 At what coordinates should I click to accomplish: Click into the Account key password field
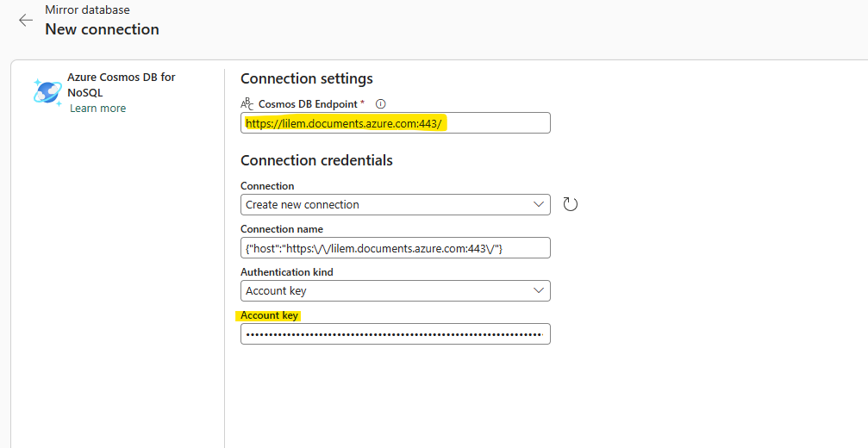click(x=396, y=334)
